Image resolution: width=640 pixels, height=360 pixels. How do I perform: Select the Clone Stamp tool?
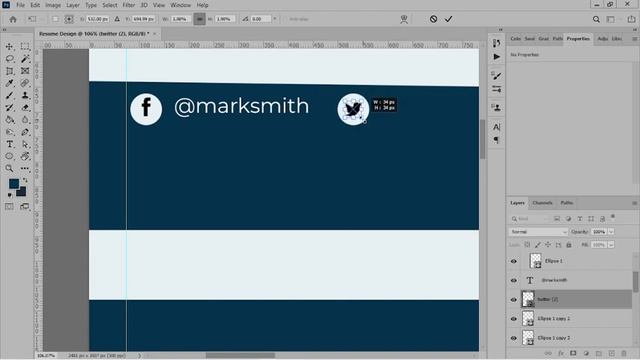click(25, 96)
